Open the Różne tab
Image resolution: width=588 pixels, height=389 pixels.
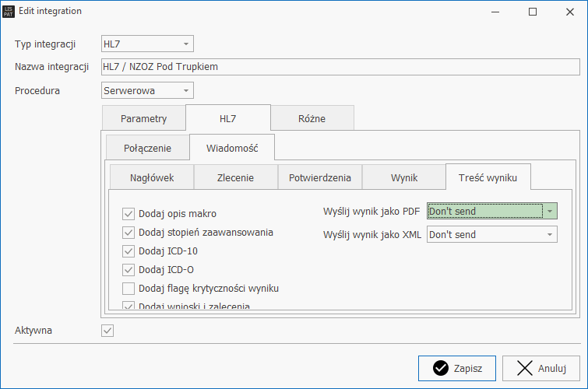click(312, 119)
